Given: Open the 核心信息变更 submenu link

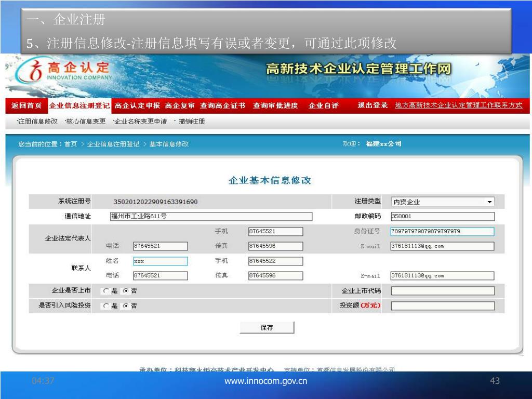Looking at the screenshot, I should [x=85, y=122].
